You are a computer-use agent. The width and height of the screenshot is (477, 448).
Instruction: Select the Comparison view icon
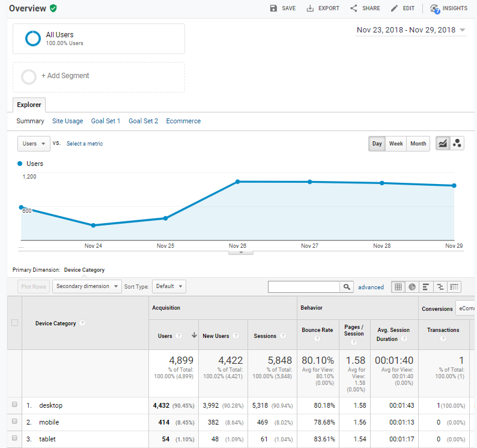point(440,287)
